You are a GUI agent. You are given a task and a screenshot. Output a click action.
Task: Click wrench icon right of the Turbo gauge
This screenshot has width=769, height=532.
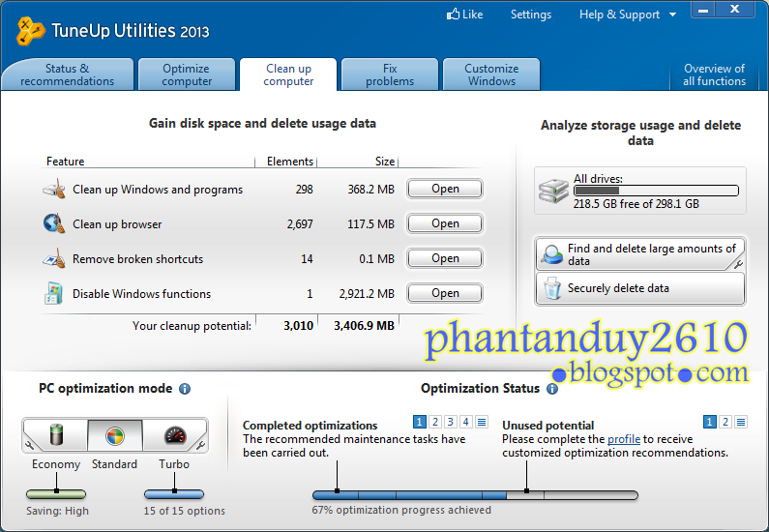tap(200, 445)
